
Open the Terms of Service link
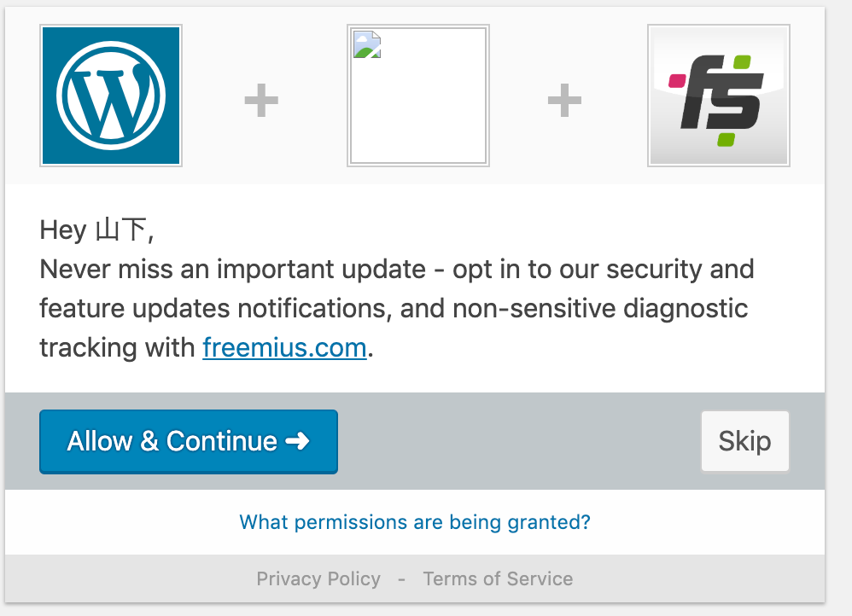pyautogui.click(x=498, y=578)
